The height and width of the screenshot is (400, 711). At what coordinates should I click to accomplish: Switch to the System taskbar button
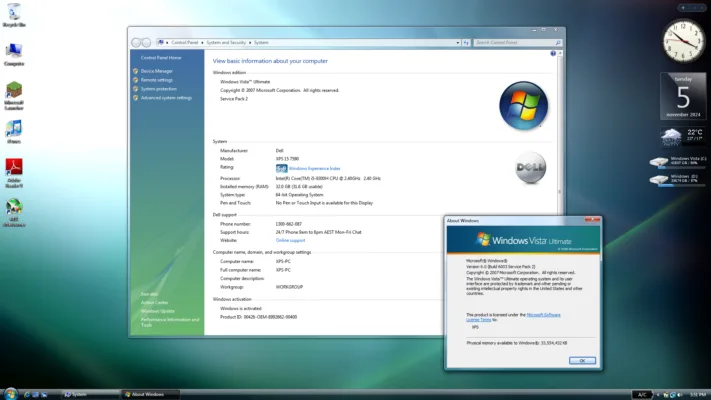click(90, 395)
